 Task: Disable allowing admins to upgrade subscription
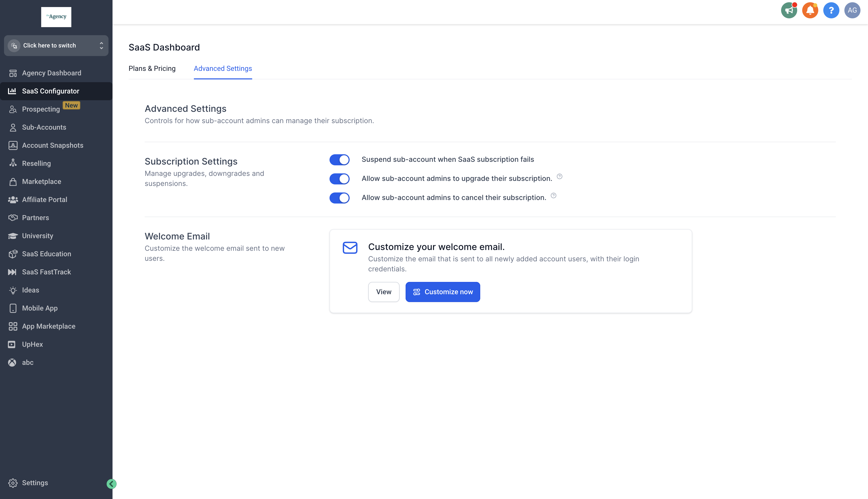(339, 179)
